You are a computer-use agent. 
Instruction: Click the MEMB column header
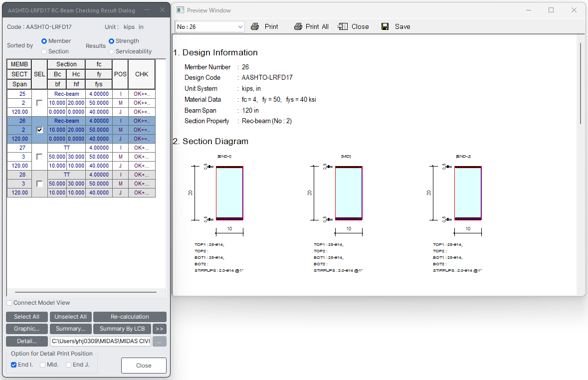pos(19,64)
